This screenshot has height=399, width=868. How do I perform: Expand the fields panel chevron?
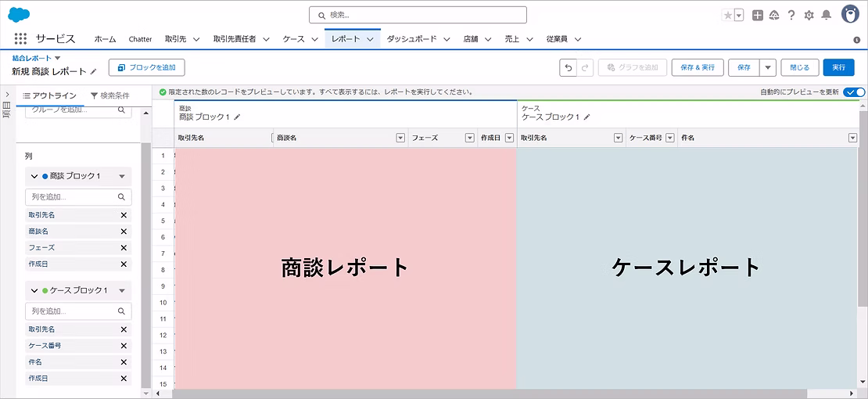coord(7,95)
